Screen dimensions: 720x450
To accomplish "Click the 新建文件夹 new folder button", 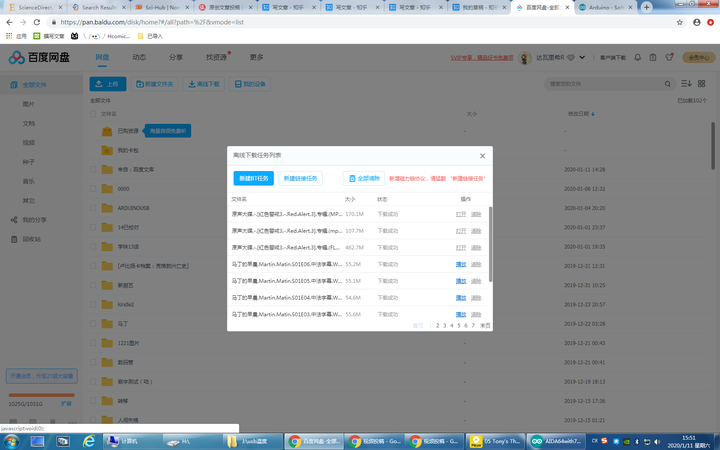I will coord(155,84).
